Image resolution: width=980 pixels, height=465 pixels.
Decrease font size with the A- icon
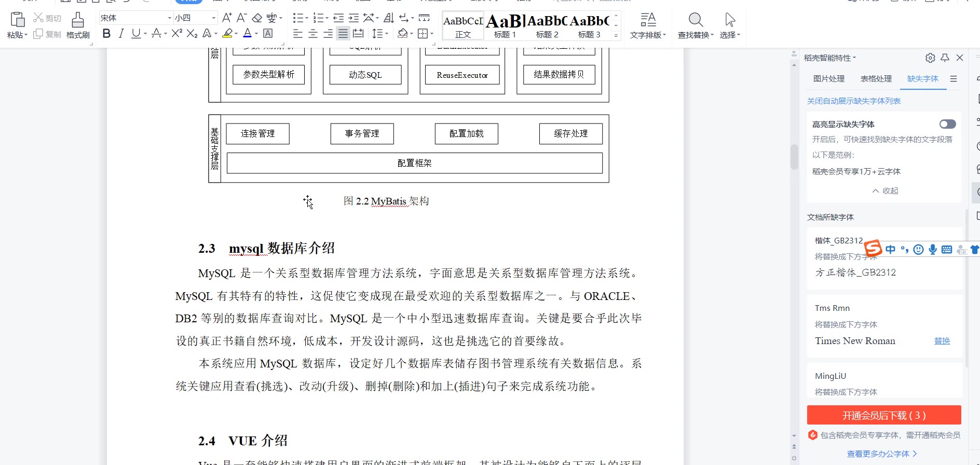(241, 18)
